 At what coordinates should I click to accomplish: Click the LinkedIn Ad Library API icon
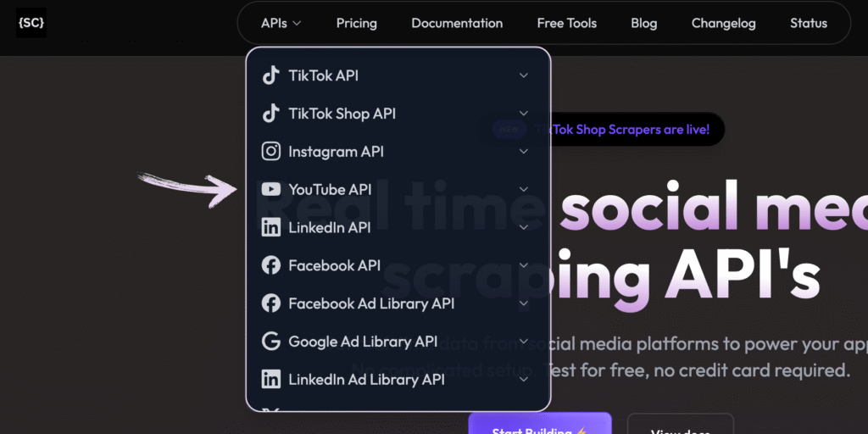270,380
